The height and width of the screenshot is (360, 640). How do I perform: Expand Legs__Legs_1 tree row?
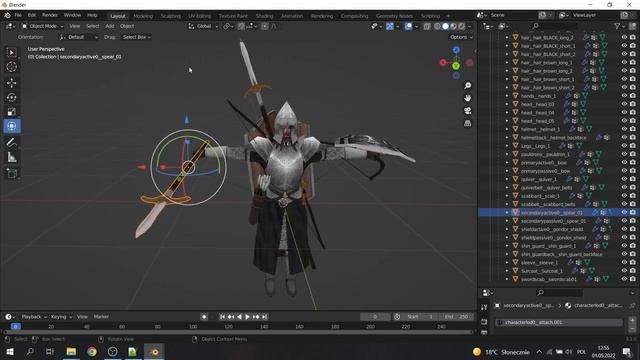[507, 146]
